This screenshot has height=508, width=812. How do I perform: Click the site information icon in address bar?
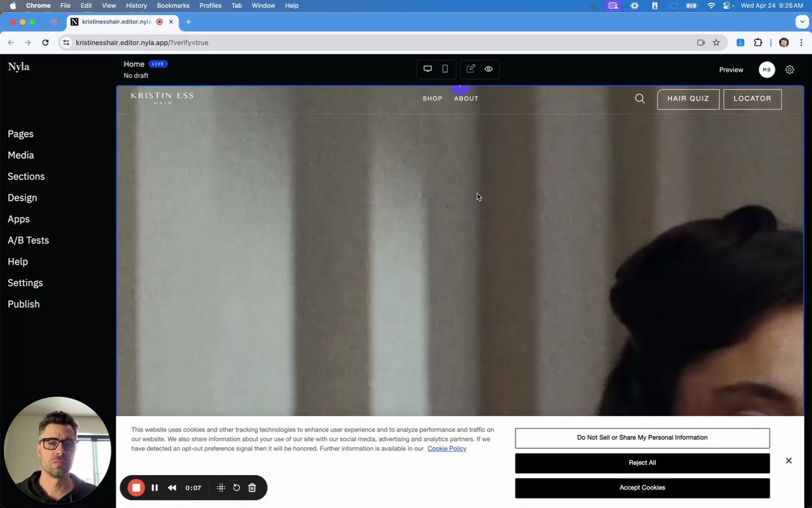click(x=66, y=43)
